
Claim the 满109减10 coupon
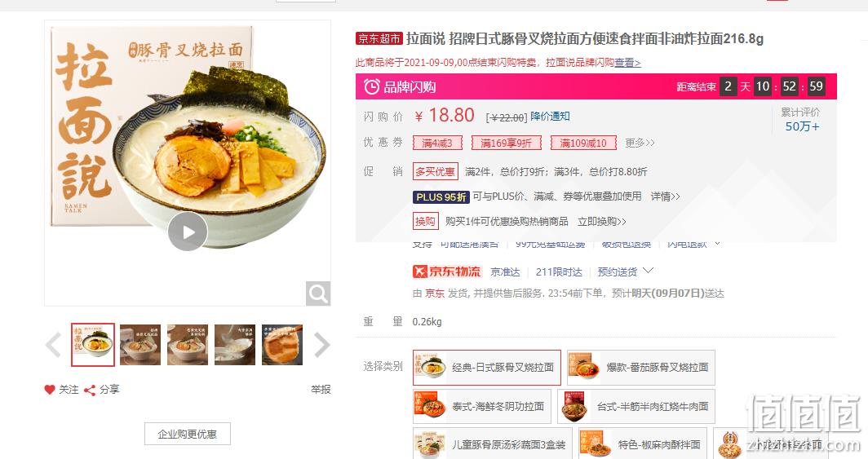point(583,143)
